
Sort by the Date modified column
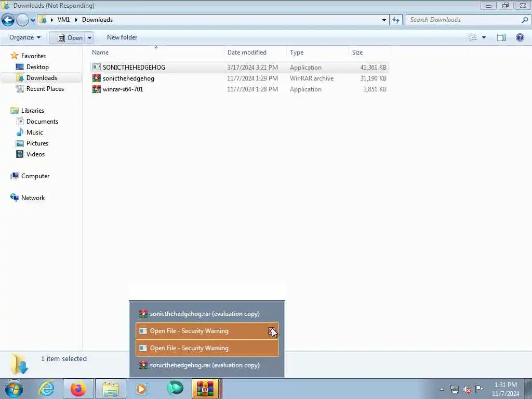255,52
